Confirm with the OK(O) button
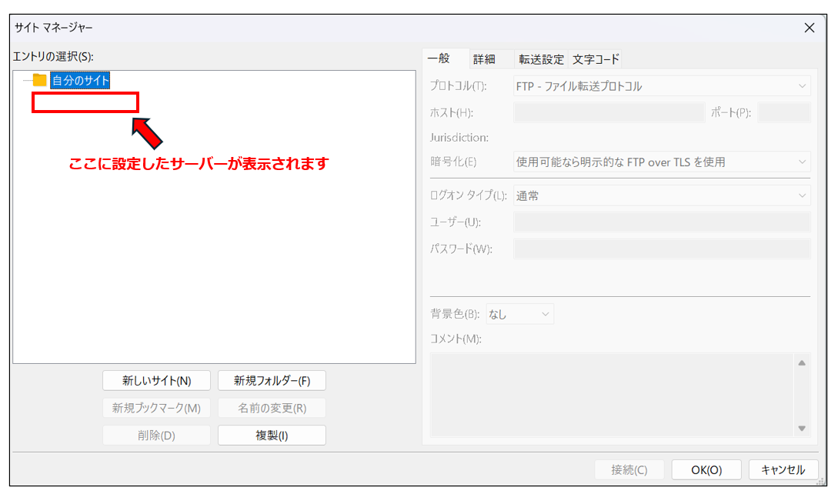Image resolution: width=838 pixels, height=504 pixels. (x=706, y=470)
